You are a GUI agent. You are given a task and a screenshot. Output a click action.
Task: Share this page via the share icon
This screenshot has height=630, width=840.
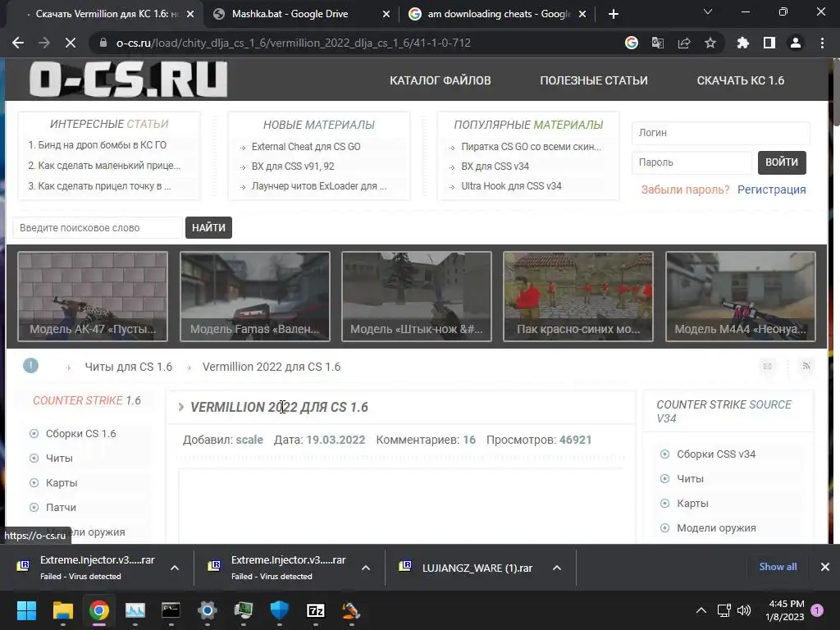(x=684, y=43)
